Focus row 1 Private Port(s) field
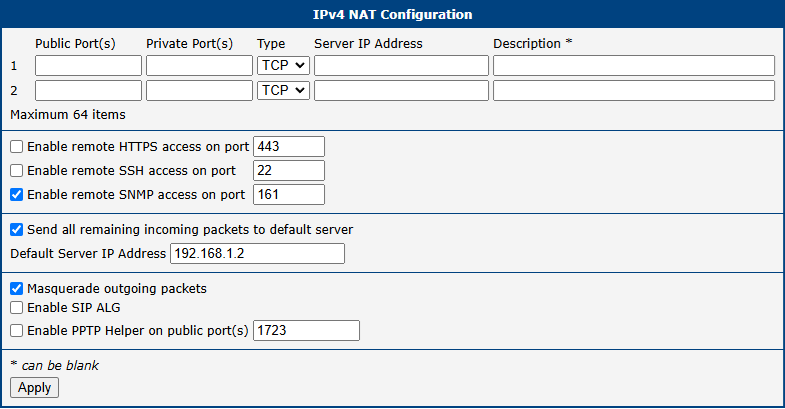785x409 pixels. click(199, 66)
